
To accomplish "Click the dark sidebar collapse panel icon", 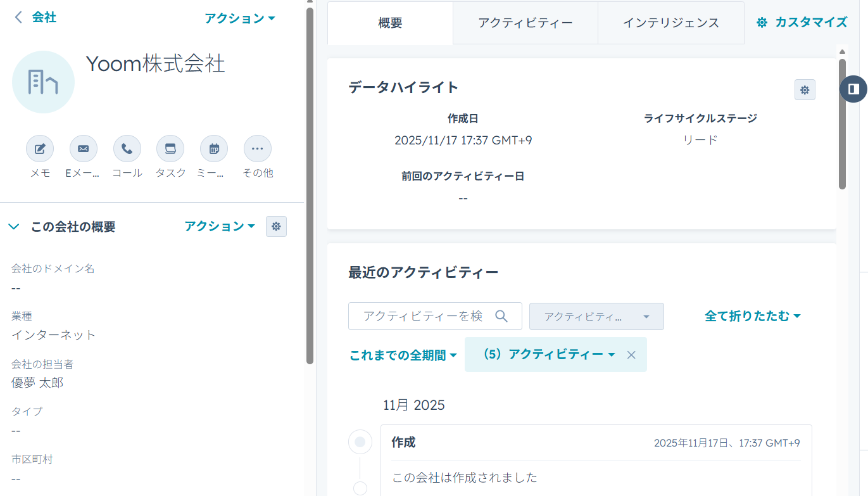I will point(853,89).
